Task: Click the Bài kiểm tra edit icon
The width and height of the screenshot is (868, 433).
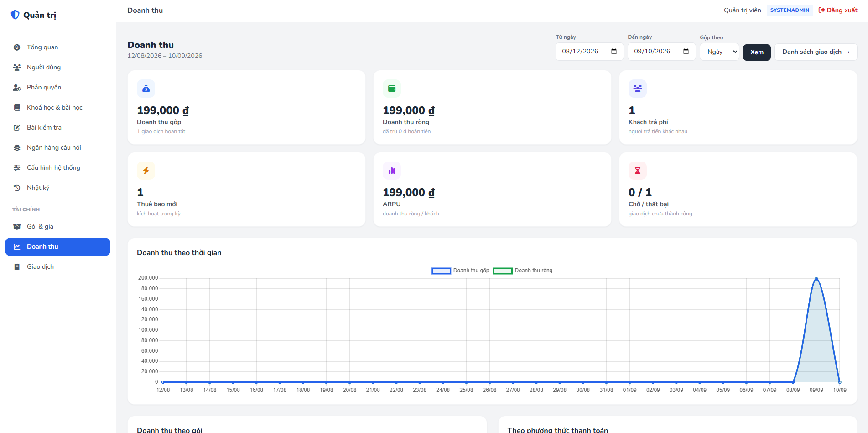Action: (17, 128)
